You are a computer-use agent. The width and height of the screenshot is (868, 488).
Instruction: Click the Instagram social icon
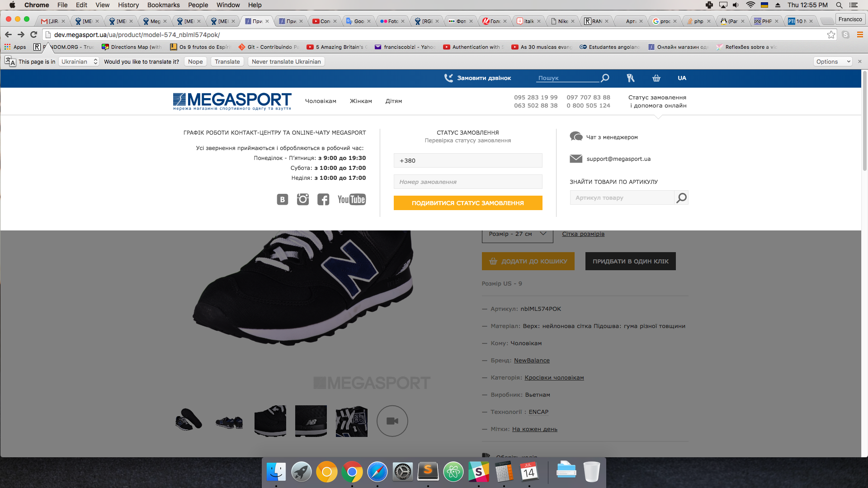302,199
